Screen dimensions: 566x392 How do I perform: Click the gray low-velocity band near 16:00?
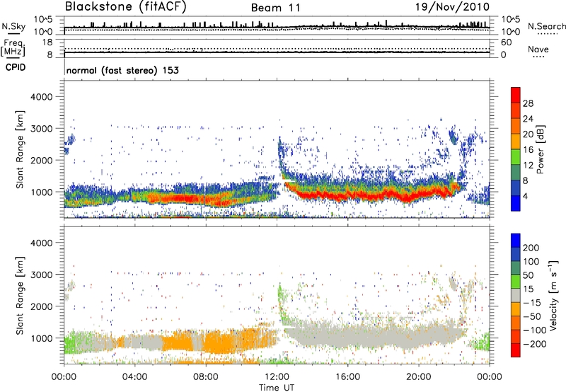tap(347, 335)
